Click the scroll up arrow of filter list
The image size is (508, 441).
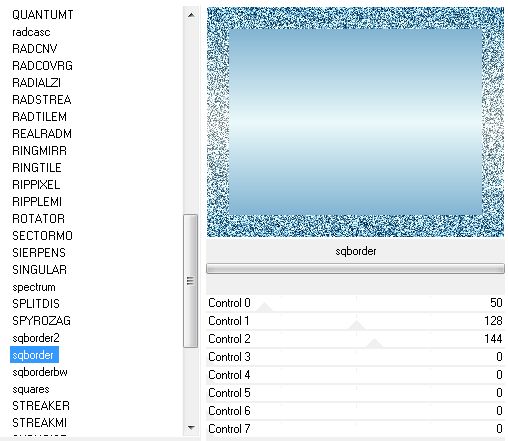(x=191, y=15)
